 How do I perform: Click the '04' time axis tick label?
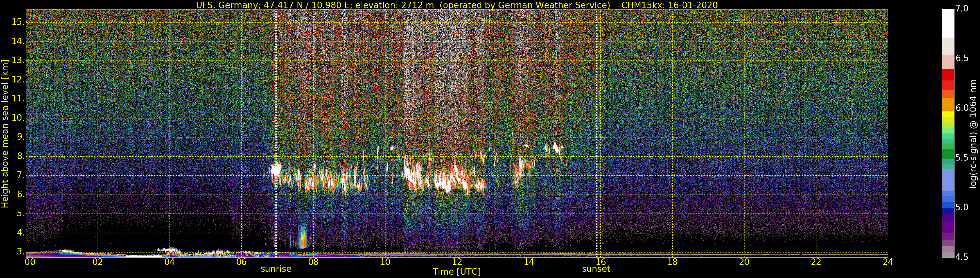pos(170,262)
